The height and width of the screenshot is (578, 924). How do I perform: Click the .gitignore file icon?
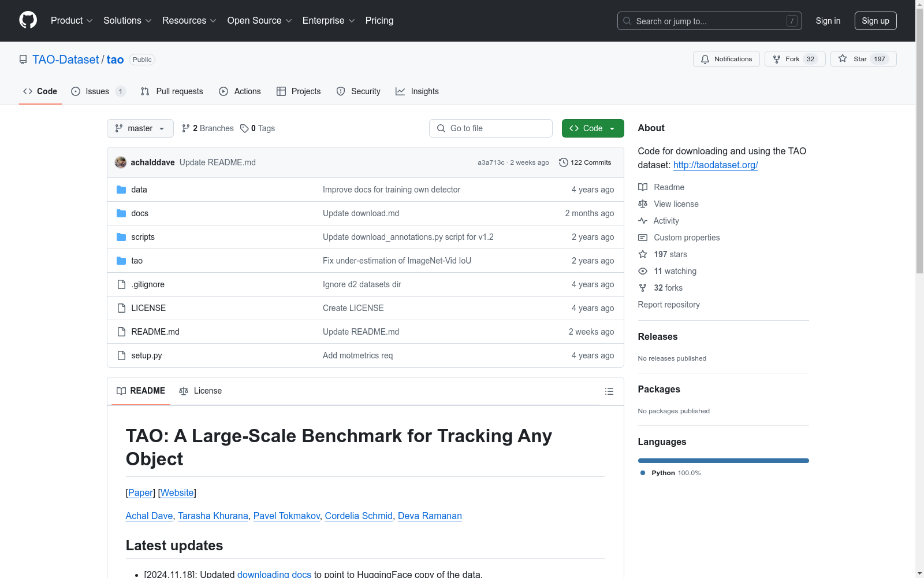click(121, 284)
